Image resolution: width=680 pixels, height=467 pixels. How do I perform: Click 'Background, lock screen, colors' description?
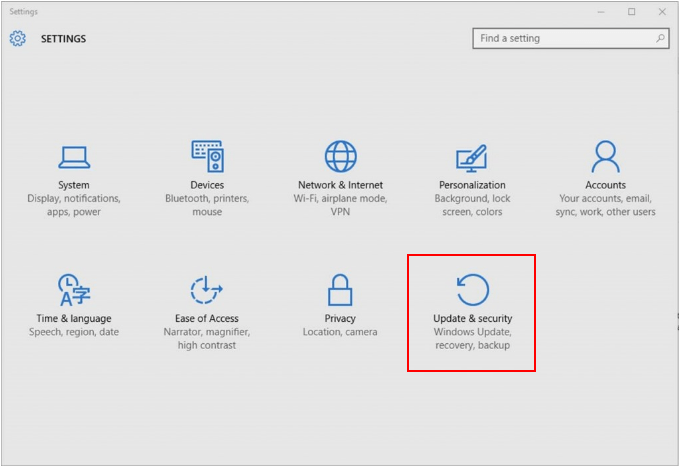472,205
